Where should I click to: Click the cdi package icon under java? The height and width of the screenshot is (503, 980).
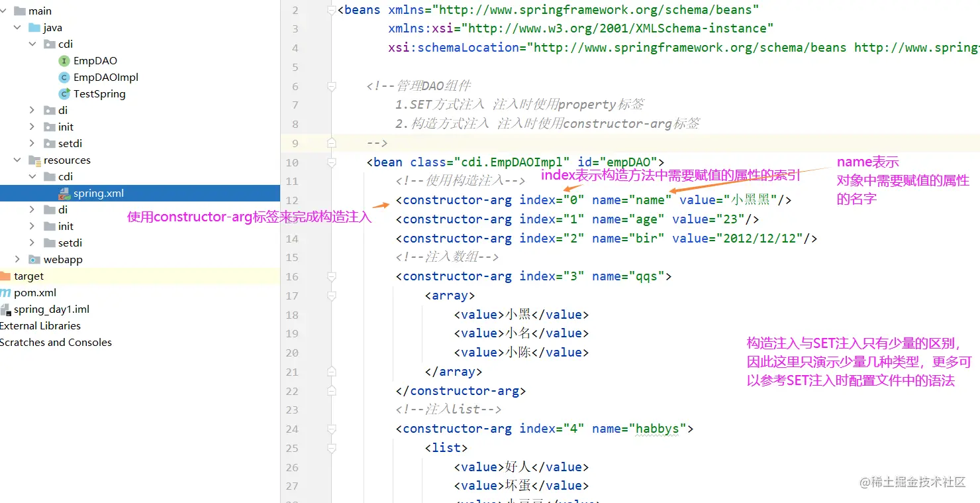[50, 44]
